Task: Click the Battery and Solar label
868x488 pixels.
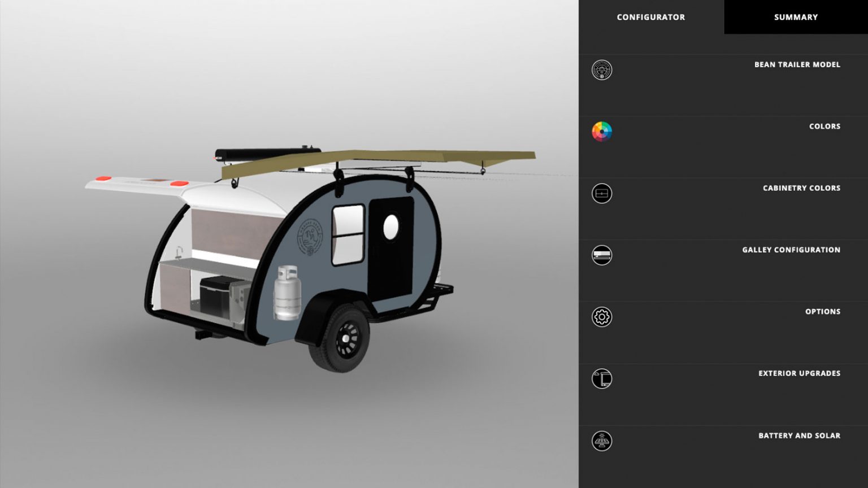Action: point(800,435)
